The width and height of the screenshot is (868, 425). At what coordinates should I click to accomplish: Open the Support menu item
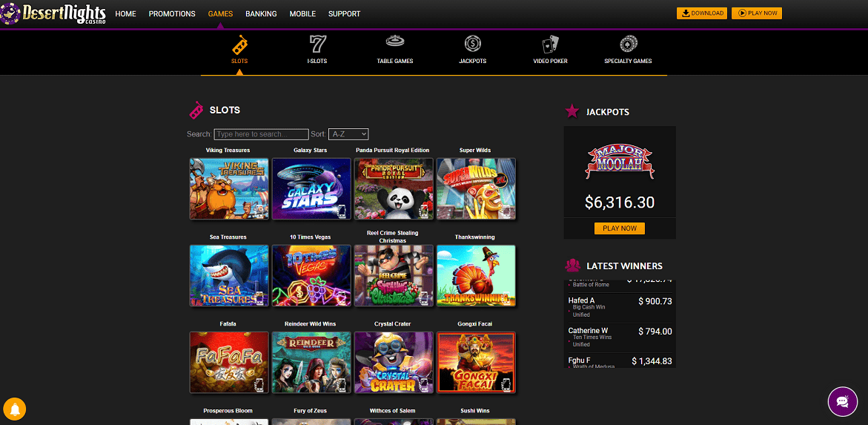coord(344,14)
